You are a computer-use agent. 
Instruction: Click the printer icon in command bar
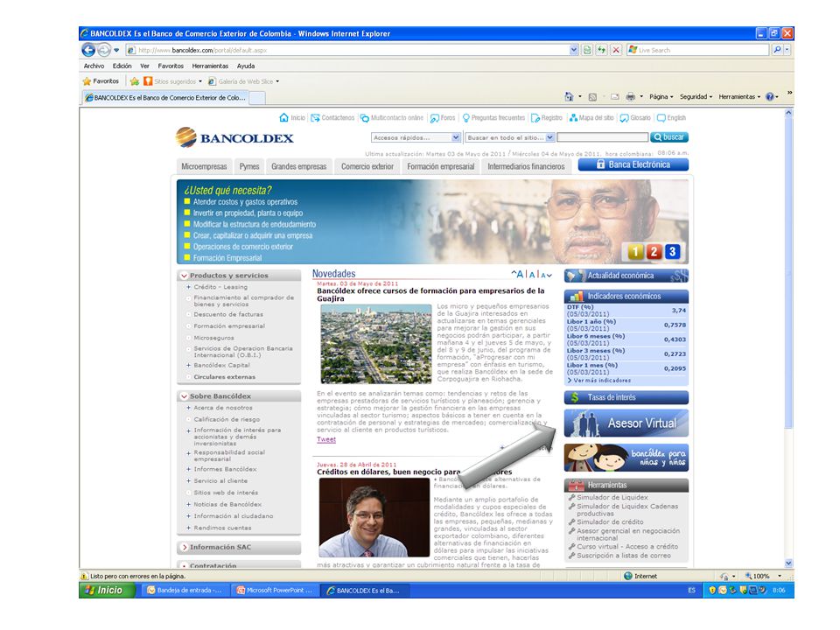tap(631, 97)
